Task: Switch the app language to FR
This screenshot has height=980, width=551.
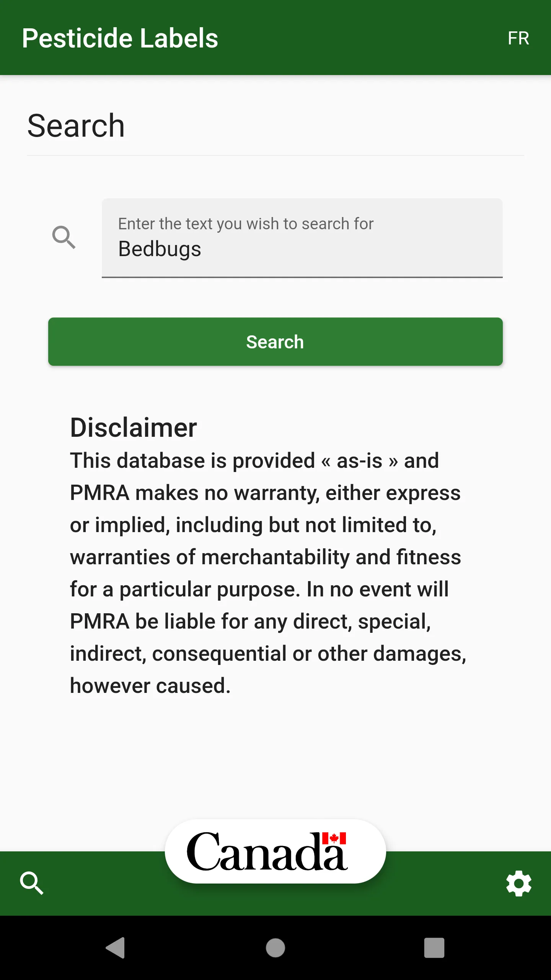Action: pyautogui.click(x=518, y=38)
